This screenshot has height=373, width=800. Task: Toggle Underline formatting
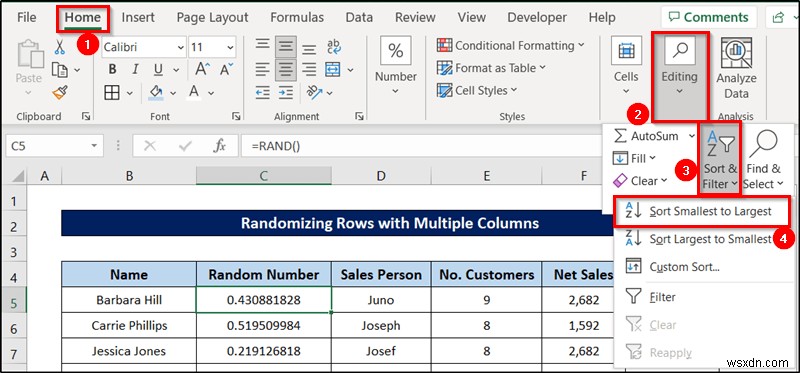[x=158, y=69]
